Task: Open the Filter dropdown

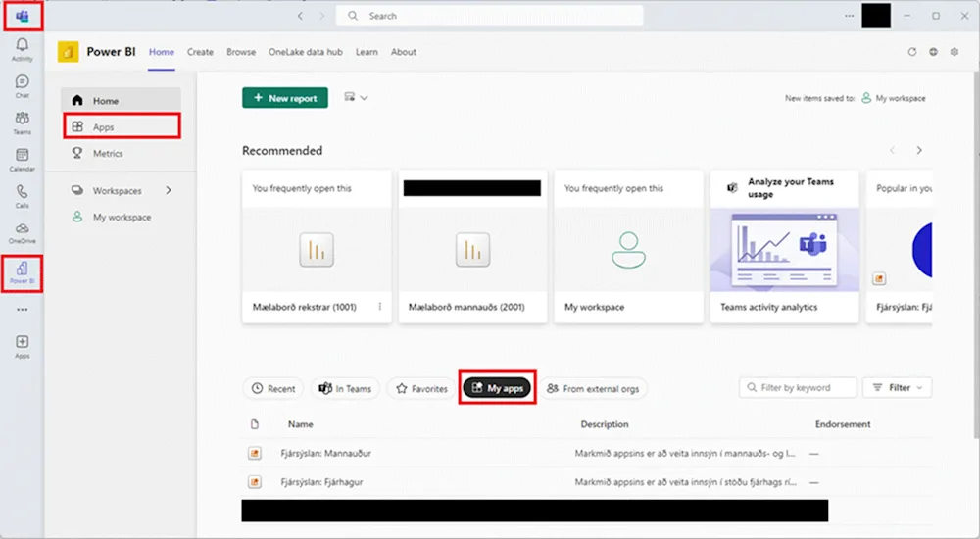Action: (x=897, y=388)
